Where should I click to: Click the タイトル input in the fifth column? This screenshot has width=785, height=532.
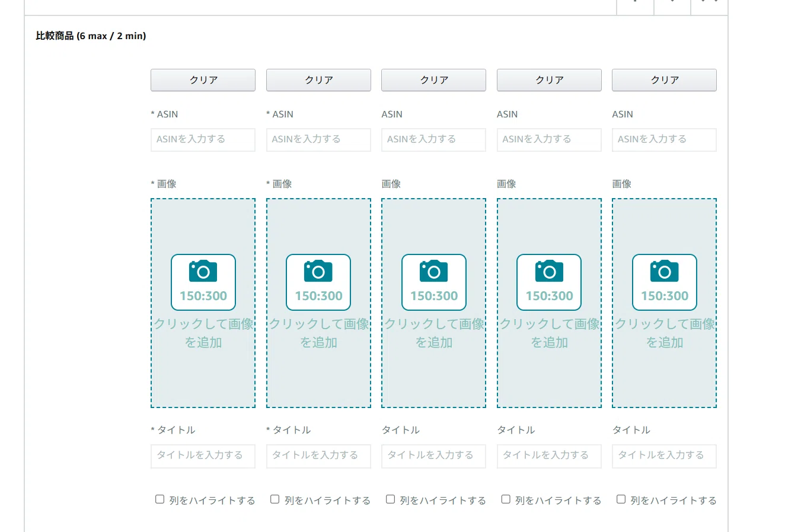(x=665, y=456)
